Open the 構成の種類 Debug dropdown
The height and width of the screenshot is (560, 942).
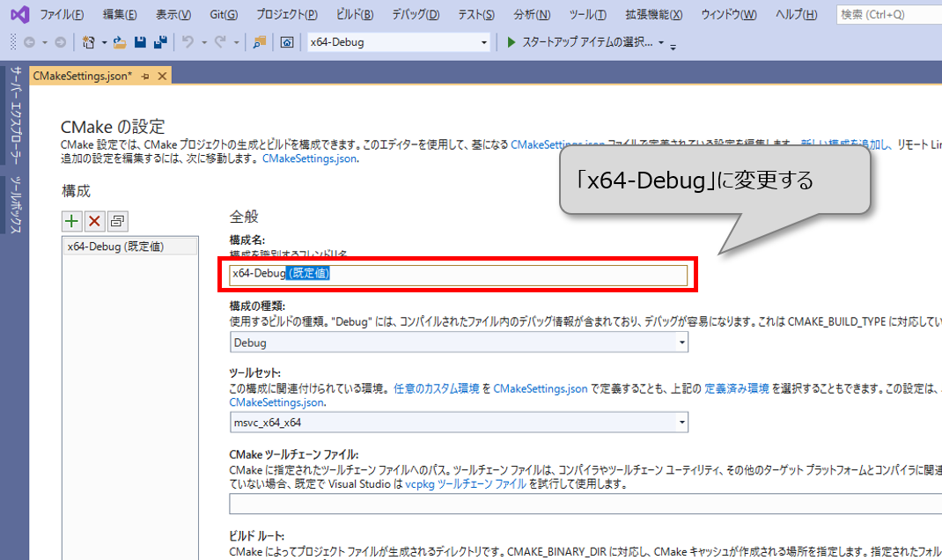point(459,343)
